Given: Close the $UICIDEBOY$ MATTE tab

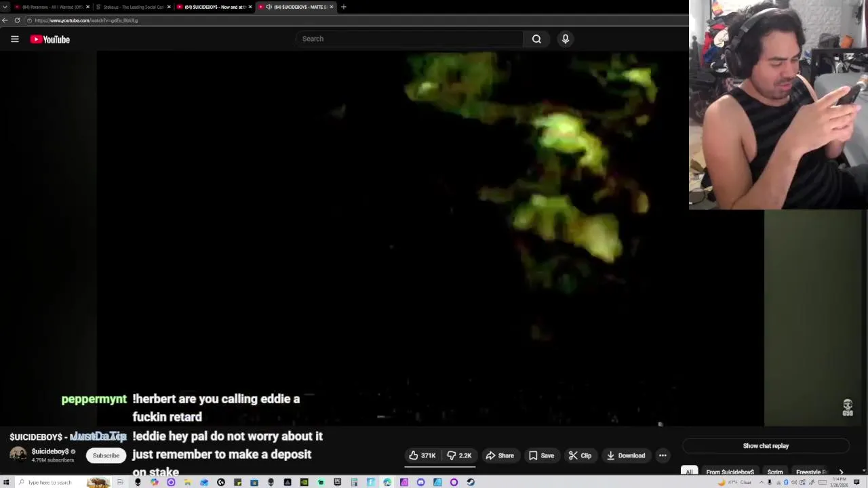Looking at the screenshot, I should point(331,7).
